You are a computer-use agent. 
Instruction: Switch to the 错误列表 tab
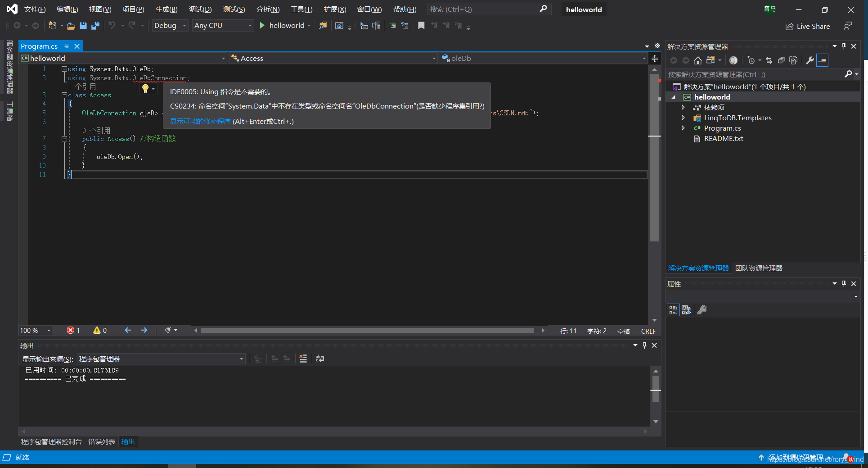(101, 441)
